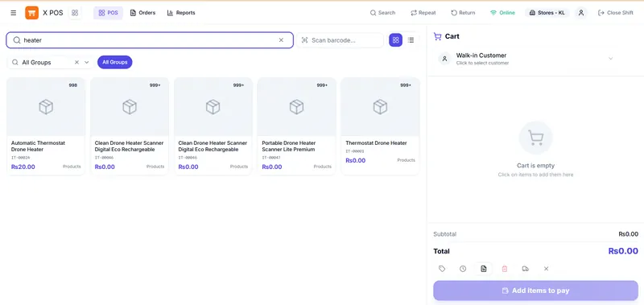The image size is (644, 305).
Task: Click the red delete cart icon
Action: pos(505,269)
